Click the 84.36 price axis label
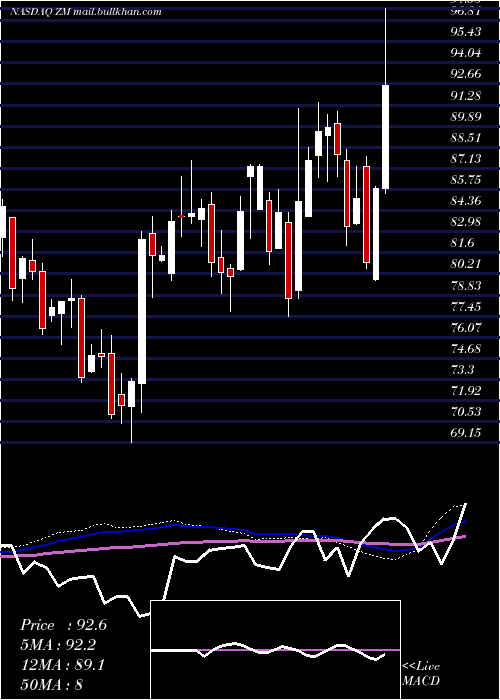Screen dimensions: 500x700 coord(466,200)
